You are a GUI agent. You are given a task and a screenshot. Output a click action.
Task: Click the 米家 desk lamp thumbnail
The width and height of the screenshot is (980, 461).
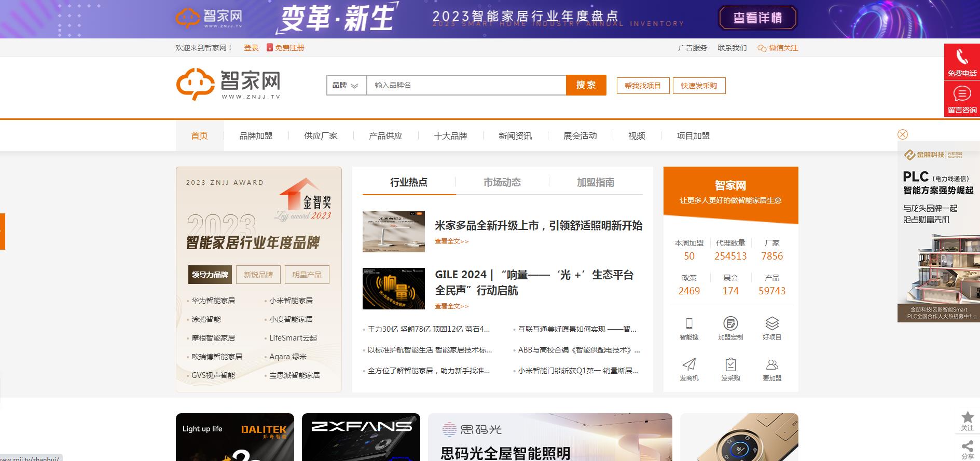point(394,232)
